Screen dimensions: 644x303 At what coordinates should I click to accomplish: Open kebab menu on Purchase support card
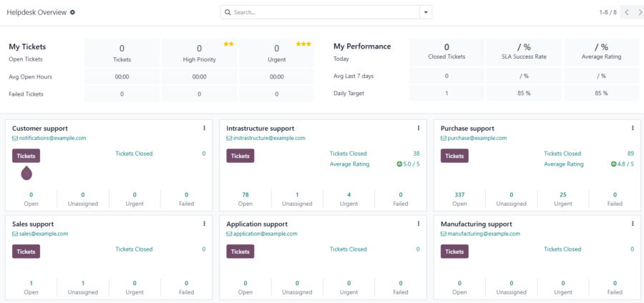633,128
